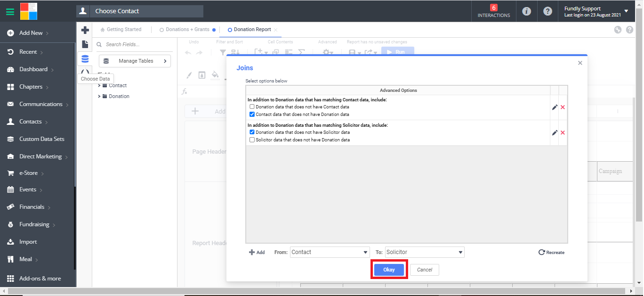Image resolution: width=644 pixels, height=296 pixels.
Task: Open the hamburger navigation menu
Action: point(10,11)
